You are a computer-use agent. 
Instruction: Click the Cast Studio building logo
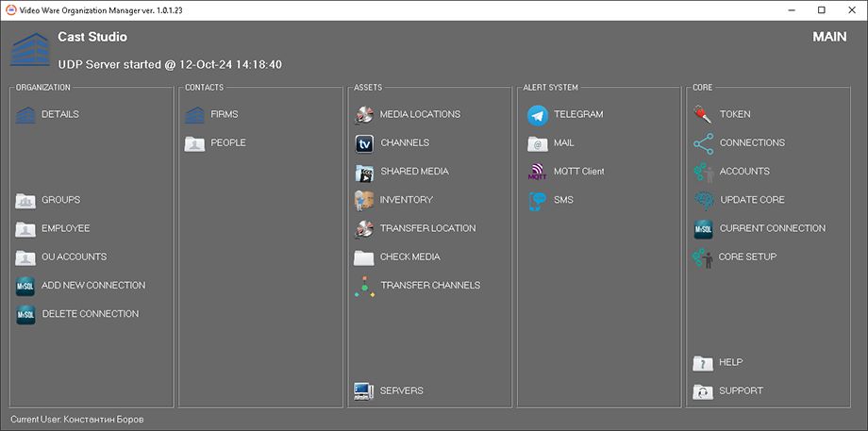30,49
